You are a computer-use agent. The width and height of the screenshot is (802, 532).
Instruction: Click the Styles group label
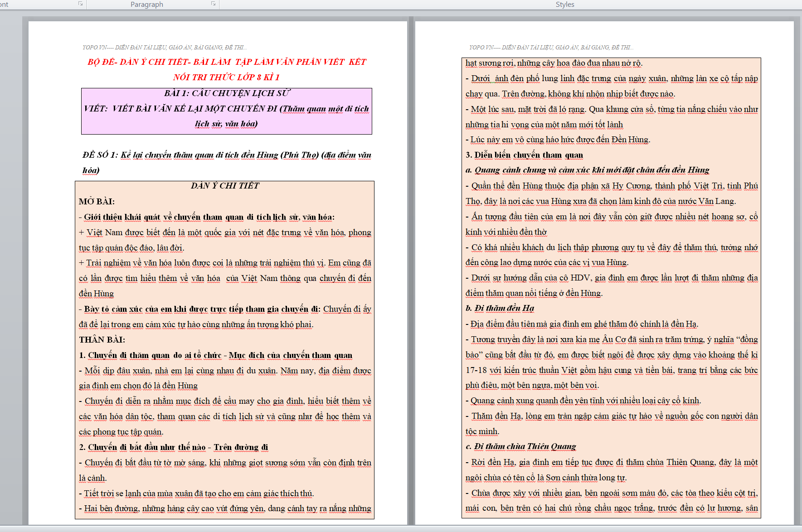click(x=565, y=4)
